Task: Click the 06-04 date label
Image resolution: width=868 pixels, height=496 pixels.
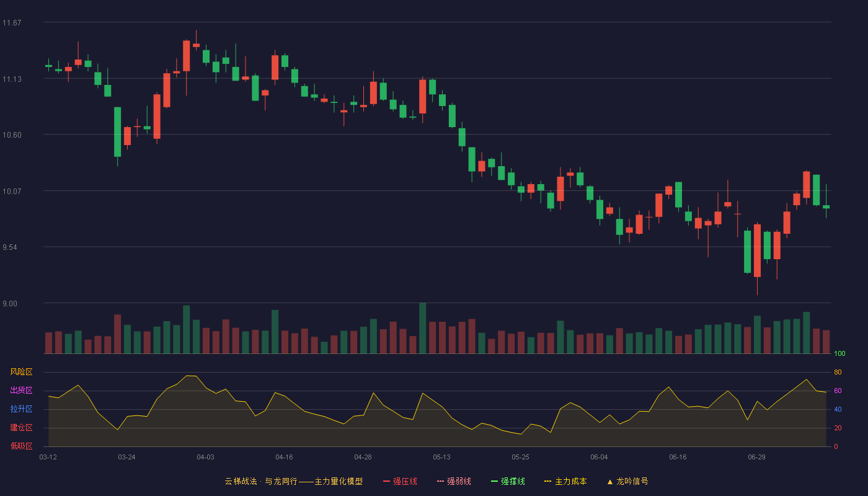Action: coord(599,457)
